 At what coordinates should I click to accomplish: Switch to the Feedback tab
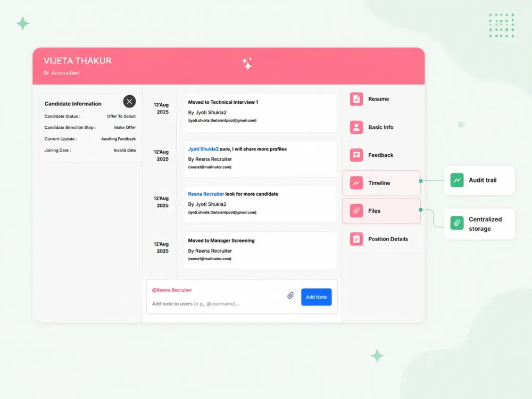(383, 155)
